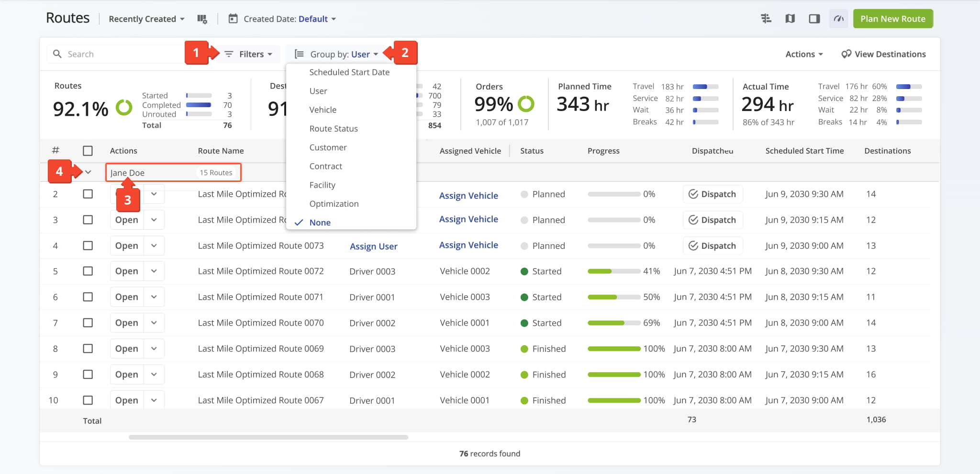Select Vehicle grouping option
This screenshot has width=980, height=474.
[323, 110]
